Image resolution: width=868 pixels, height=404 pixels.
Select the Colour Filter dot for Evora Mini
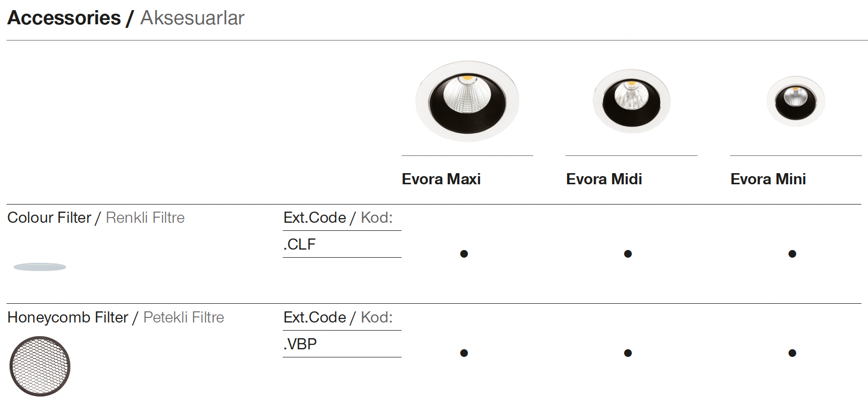[792, 254]
